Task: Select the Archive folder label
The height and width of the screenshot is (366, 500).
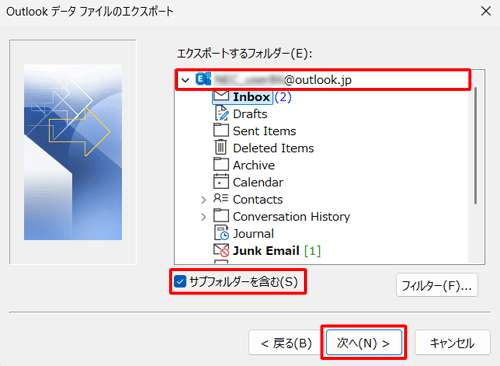Action: coord(254,165)
